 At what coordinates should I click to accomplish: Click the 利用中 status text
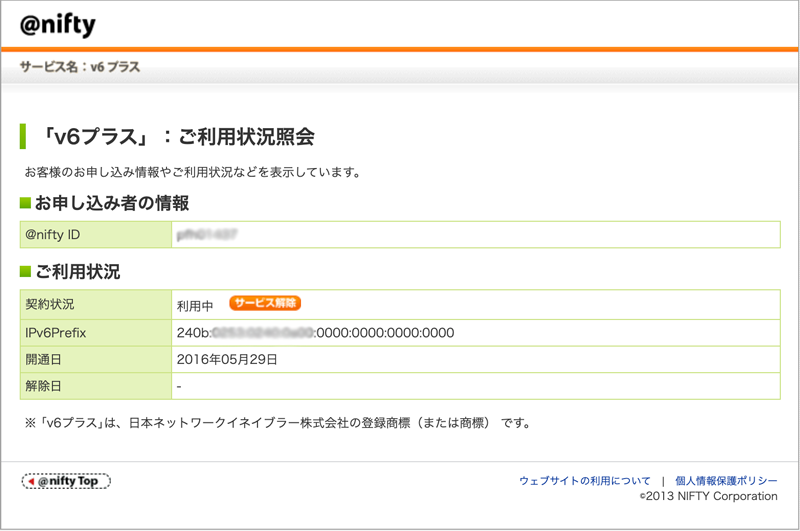(x=195, y=306)
